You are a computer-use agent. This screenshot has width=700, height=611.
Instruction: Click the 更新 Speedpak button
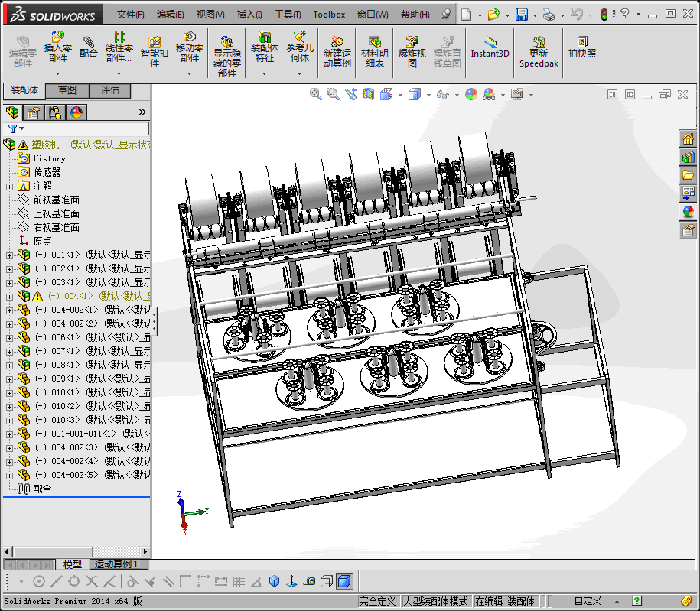(539, 51)
